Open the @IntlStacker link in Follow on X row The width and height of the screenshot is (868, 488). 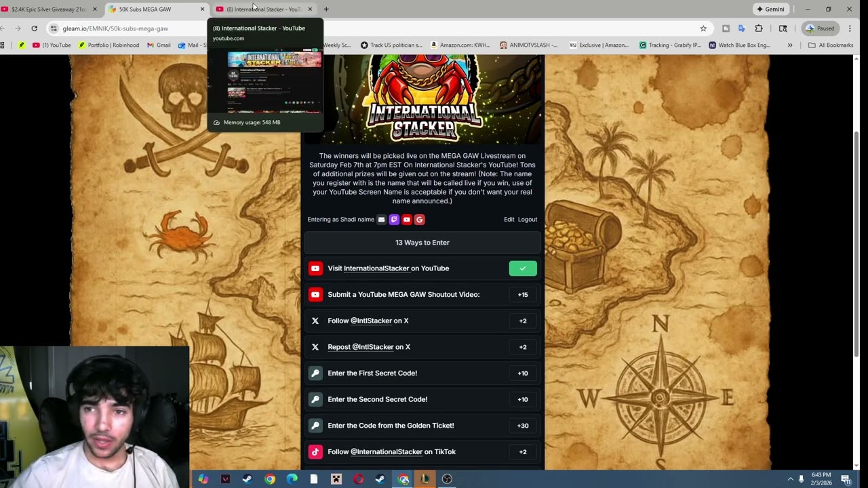(x=371, y=321)
